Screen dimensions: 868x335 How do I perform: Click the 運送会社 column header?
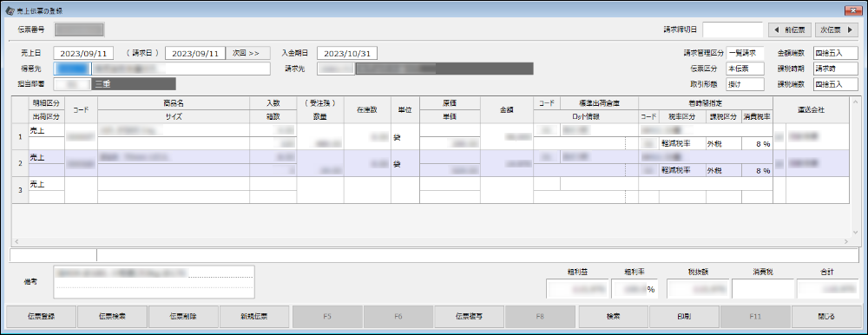click(x=811, y=109)
